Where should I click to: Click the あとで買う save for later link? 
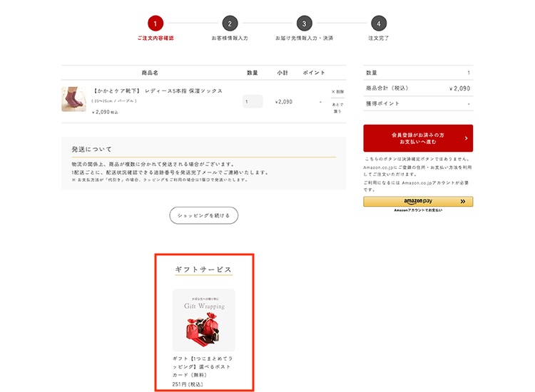point(337,108)
